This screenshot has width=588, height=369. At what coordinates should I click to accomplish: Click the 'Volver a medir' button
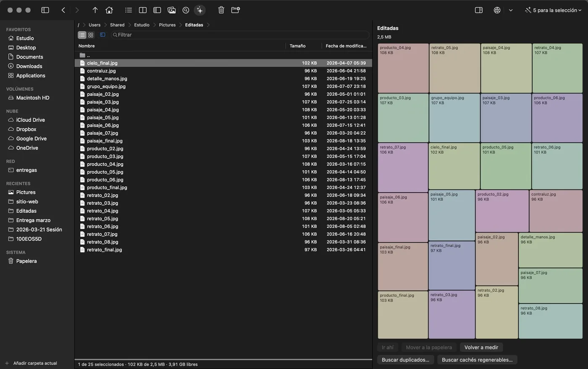(x=481, y=347)
